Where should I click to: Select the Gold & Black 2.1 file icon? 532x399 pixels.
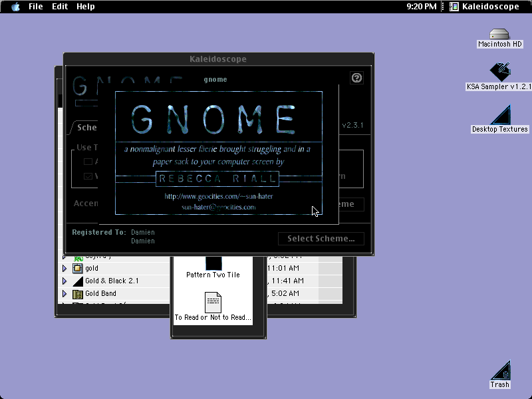[x=78, y=281]
